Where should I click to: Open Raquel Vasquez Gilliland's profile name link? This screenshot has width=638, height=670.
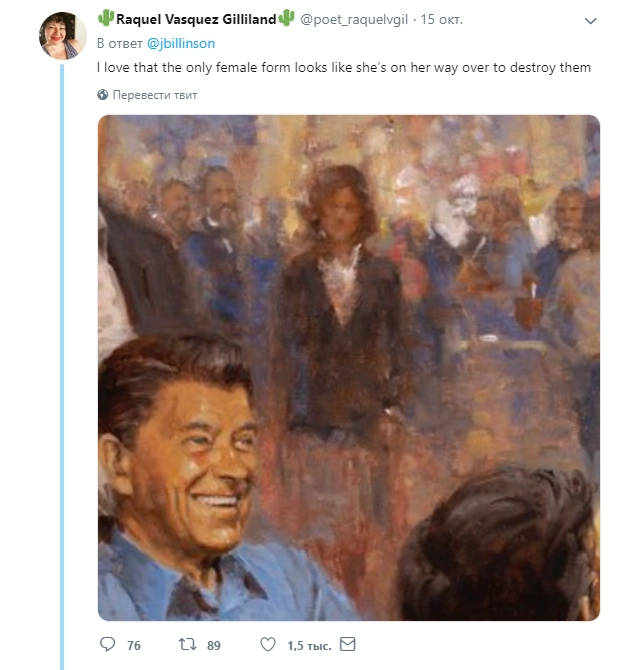click(x=196, y=19)
